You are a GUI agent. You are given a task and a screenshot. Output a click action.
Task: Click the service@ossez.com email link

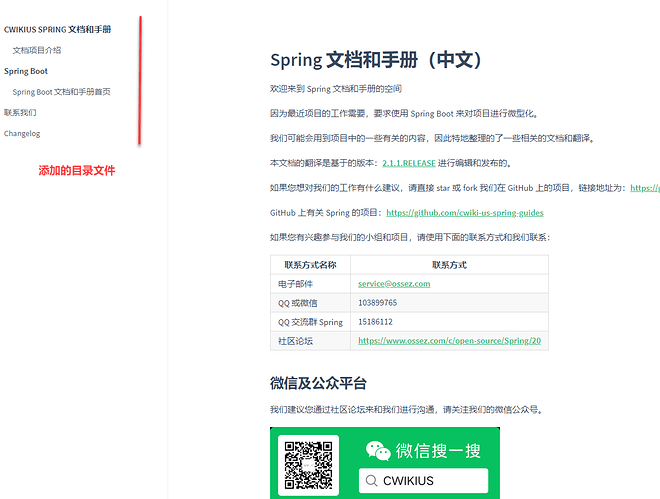pos(394,284)
